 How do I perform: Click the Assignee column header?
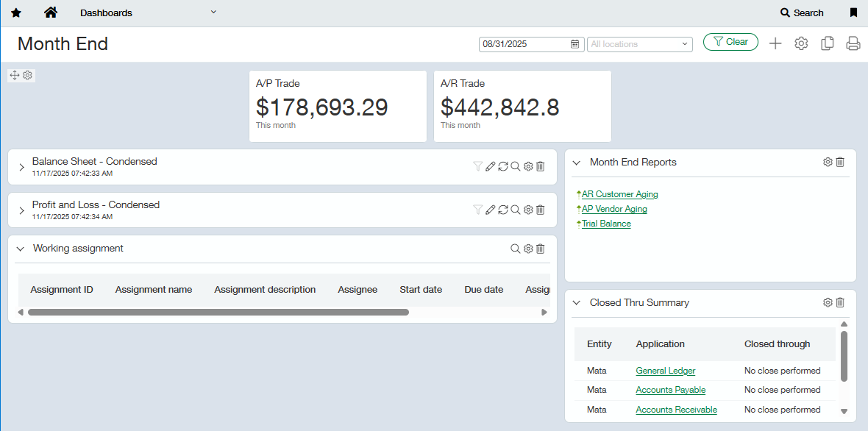pos(357,289)
